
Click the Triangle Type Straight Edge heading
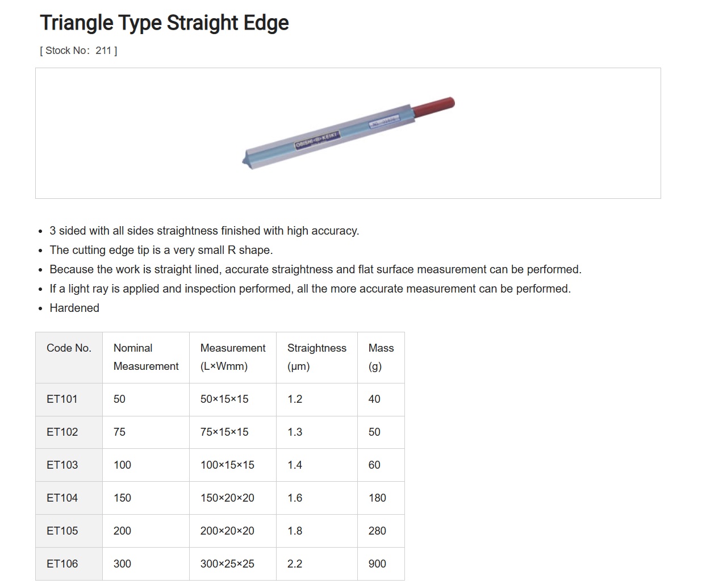click(x=165, y=23)
